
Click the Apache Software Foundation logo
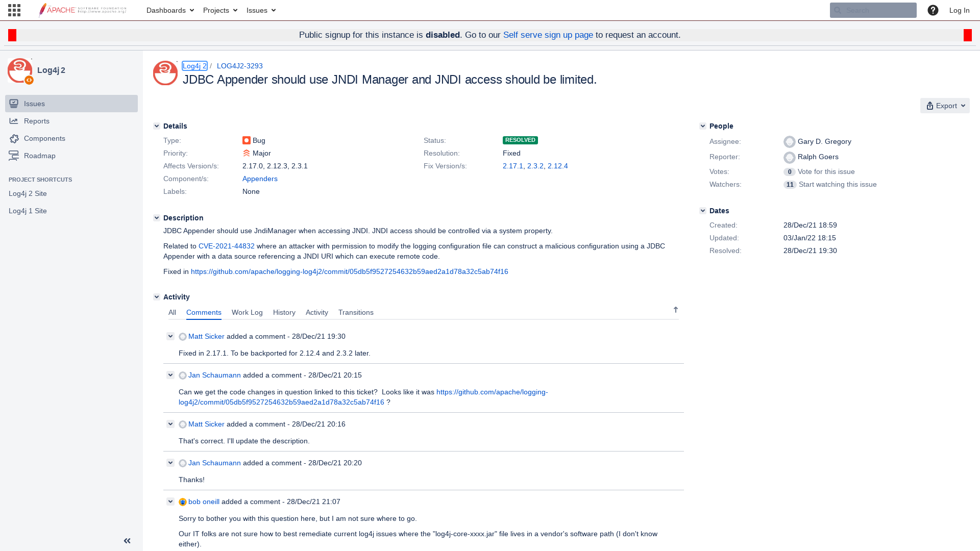(82, 10)
